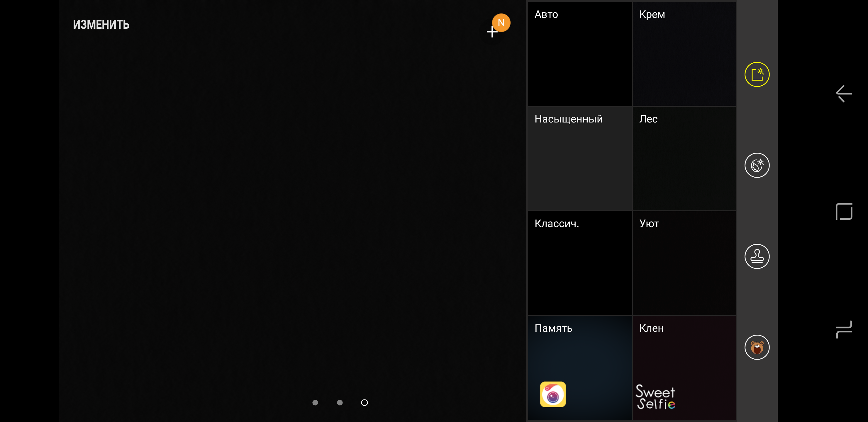Select the Лес filter tile
Image resolution: width=868 pixels, height=422 pixels.
click(684, 159)
